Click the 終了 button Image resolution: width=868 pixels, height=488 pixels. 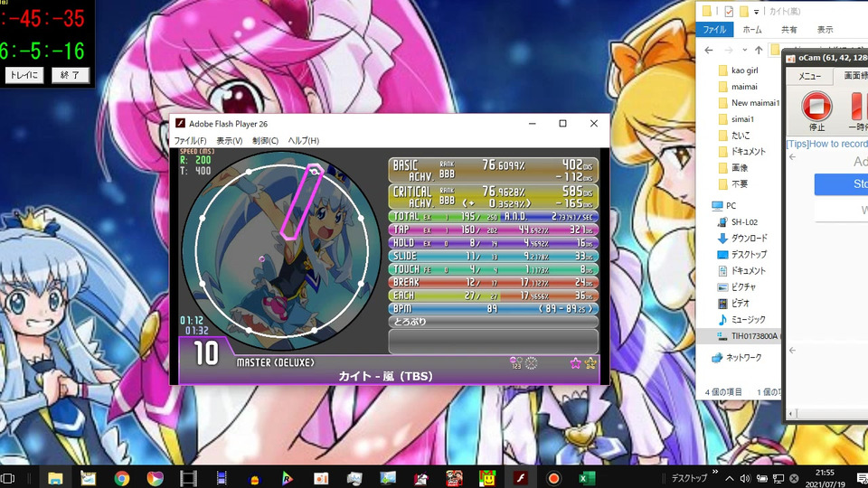(70, 75)
